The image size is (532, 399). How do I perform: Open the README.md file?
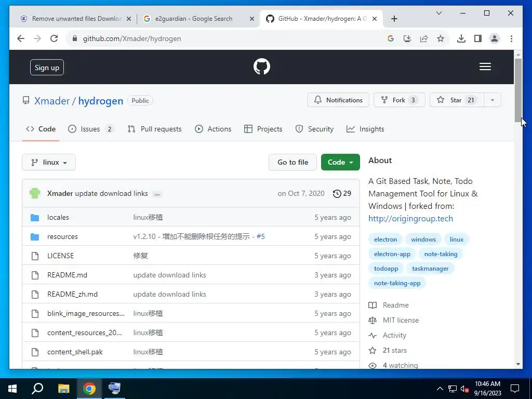tap(67, 275)
